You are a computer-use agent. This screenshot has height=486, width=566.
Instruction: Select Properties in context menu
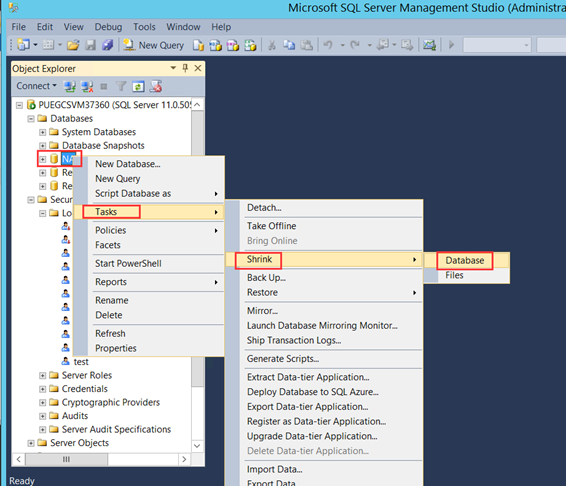pyautogui.click(x=149, y=348)
